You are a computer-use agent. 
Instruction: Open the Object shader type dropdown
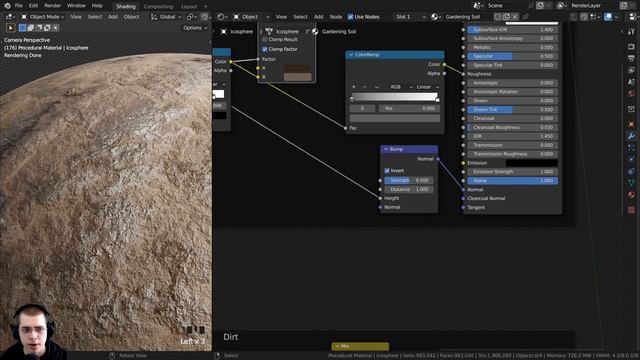[251, 17]
